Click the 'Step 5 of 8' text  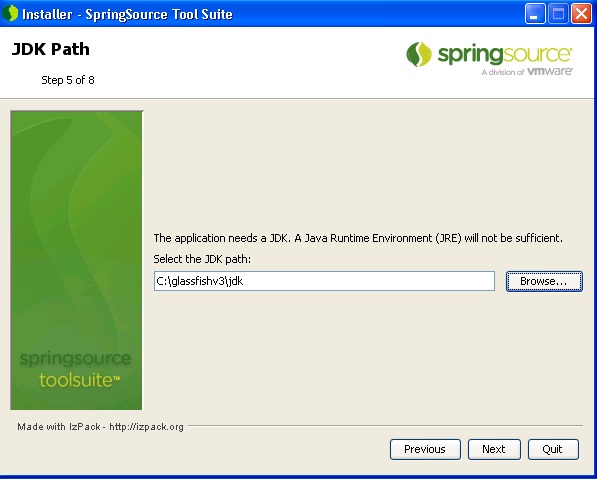point(68,80)
